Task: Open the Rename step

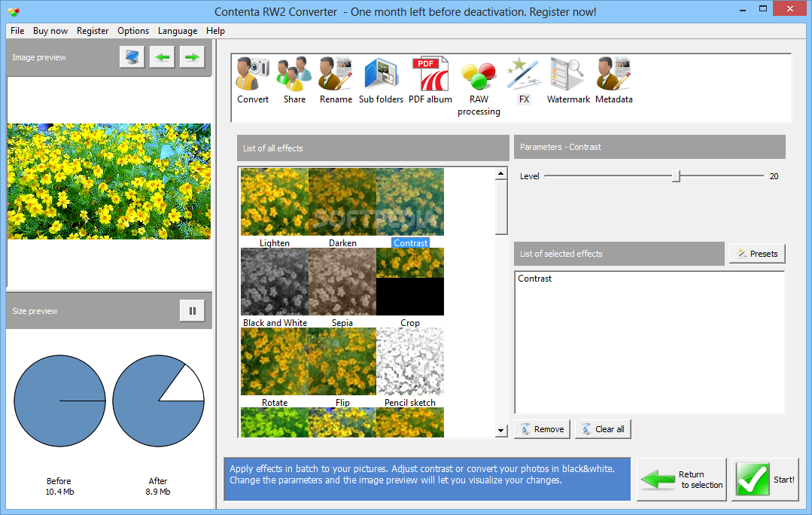Action: (x=336, y=81)
